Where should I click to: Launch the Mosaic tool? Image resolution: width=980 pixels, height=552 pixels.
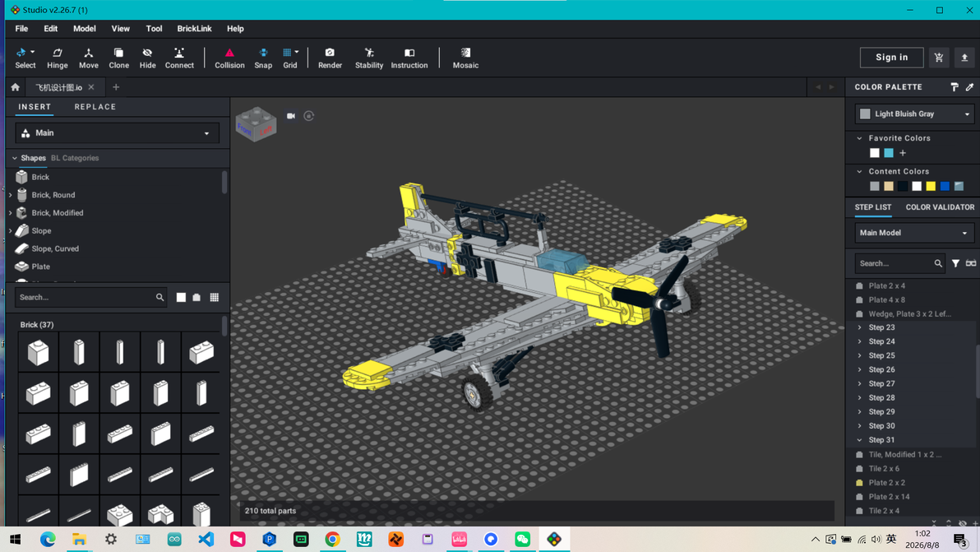[x=465, y=58]
